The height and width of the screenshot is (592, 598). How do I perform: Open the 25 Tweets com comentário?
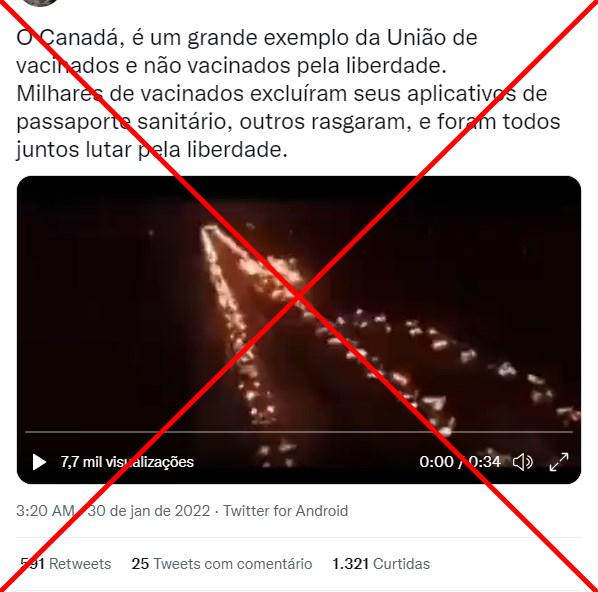[222, 564]
